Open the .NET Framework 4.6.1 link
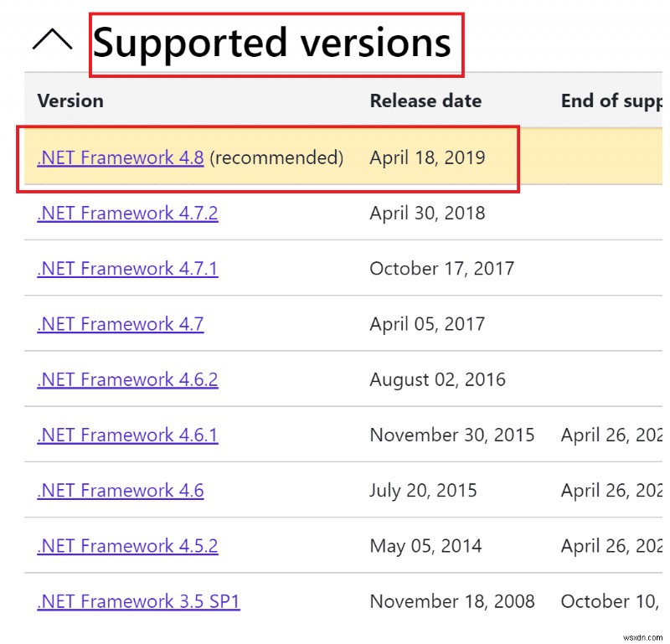 [126, 434]
